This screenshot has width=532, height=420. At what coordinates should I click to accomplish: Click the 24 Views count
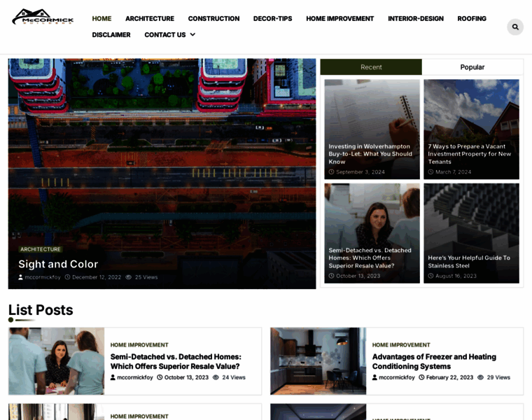pyautogui.click(x=234, y=377)
